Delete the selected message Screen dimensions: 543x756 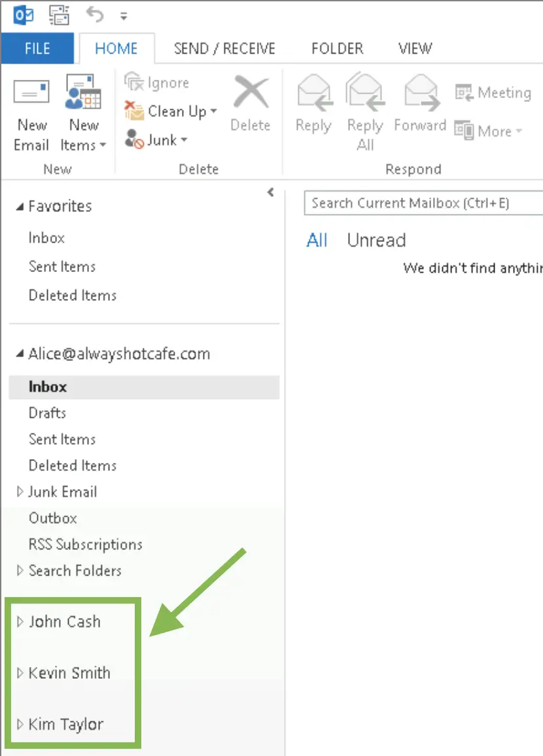coord(250,105)
